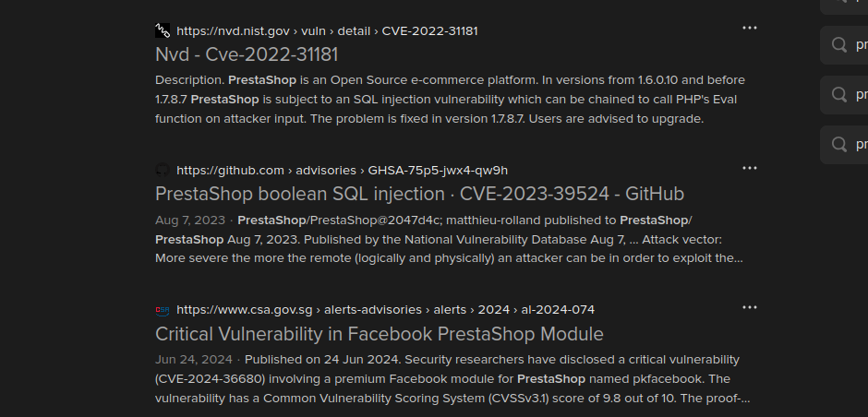Click the magnifier icon in the bottom related search suggestion

tap(839, 144)
